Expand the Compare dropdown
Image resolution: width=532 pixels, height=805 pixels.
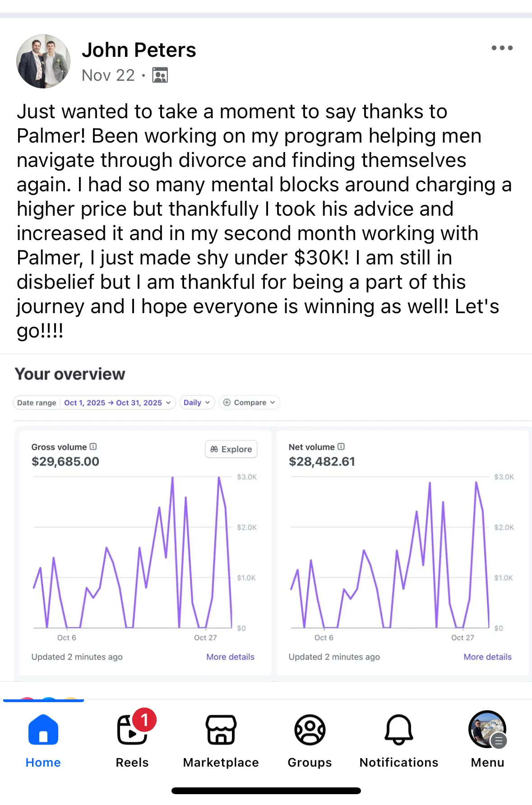point(249,402)
